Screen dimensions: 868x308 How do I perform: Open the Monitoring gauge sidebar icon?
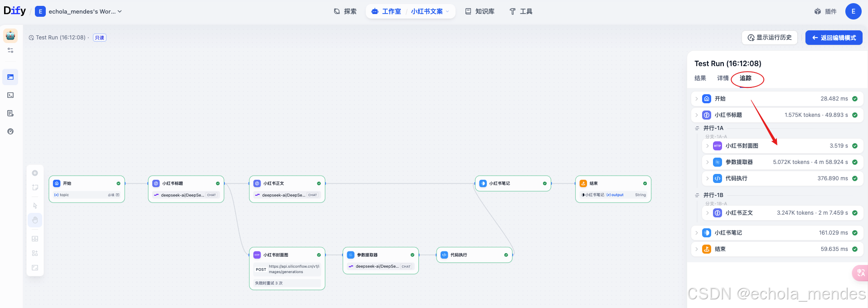pyautogui.click(x=10, y=131)
